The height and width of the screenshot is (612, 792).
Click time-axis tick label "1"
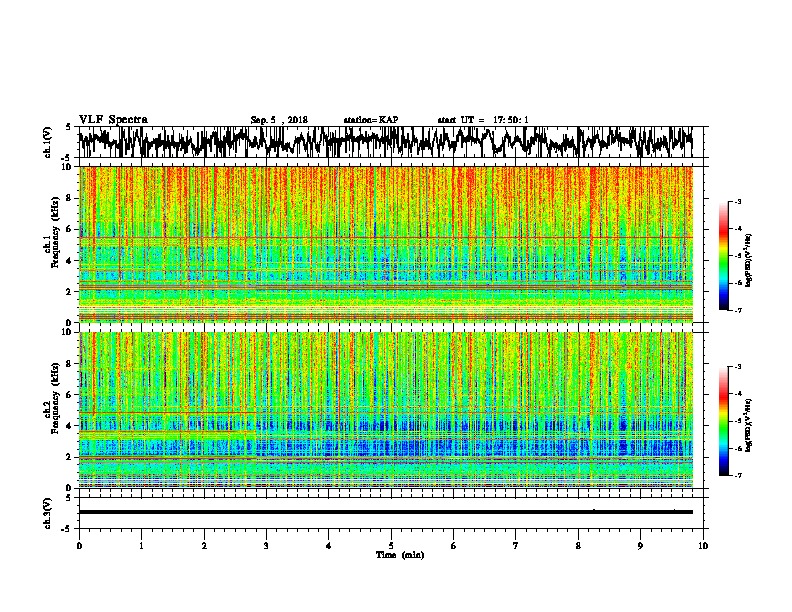click(x=141, y=546)
